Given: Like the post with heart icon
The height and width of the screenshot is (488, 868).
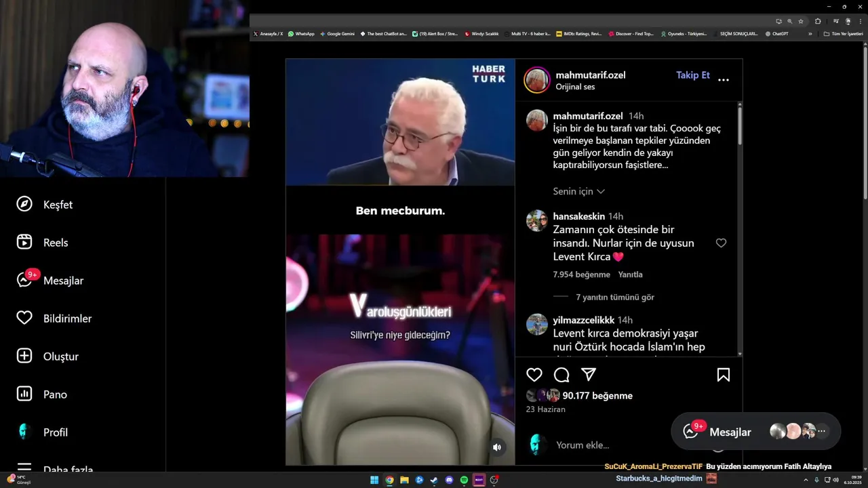Looking at the screenshot, I should click(534, 375).
